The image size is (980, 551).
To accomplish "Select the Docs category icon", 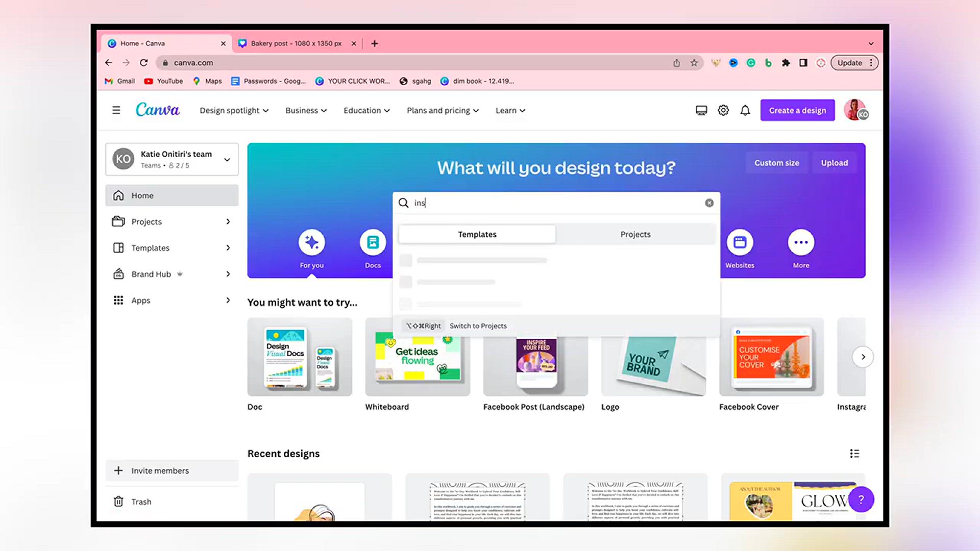I will [373, 242].
